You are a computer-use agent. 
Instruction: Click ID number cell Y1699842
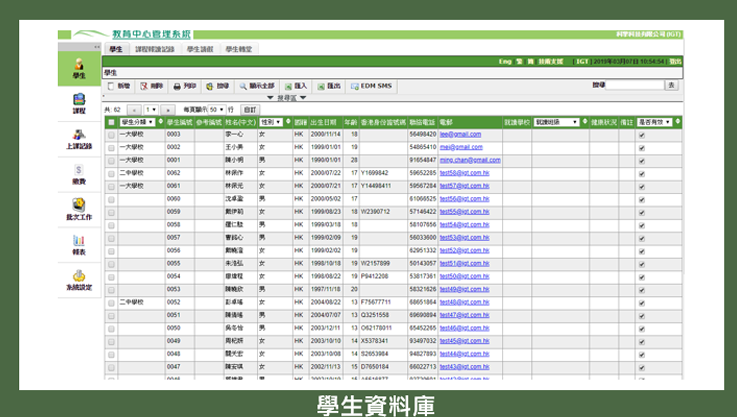(375, 173)
